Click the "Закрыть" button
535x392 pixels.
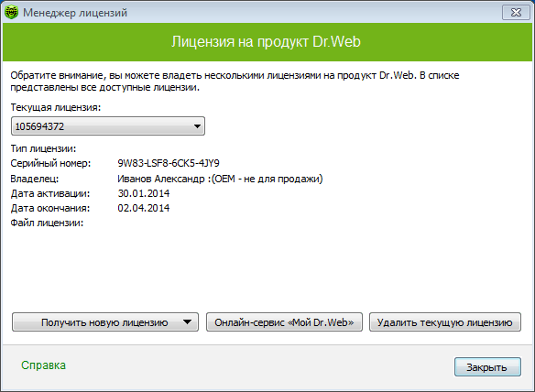click(487, 367)
